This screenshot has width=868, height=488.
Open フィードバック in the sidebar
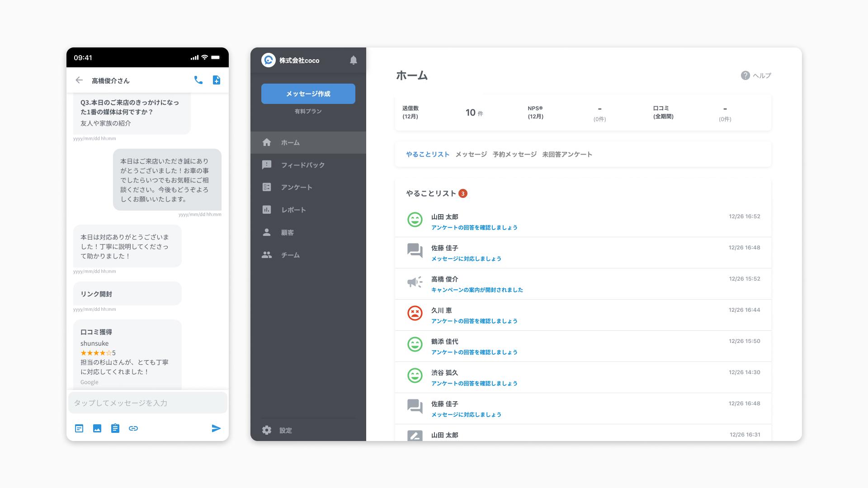302,165
